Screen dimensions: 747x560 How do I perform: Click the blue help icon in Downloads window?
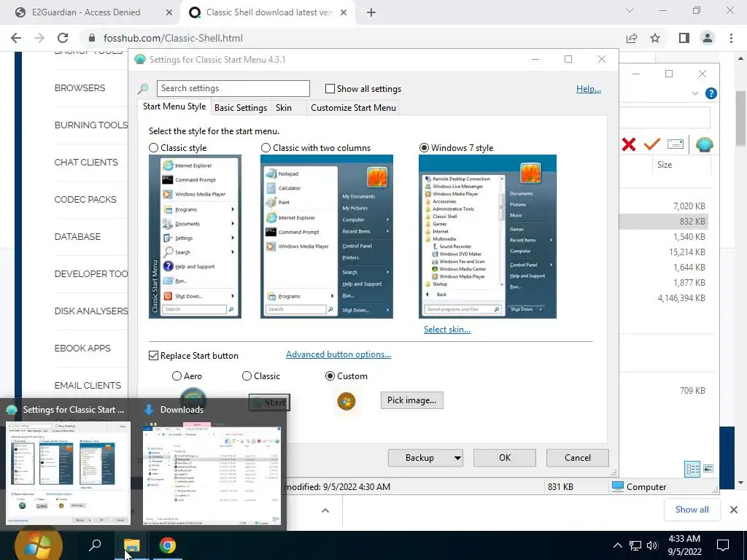point(711,93)
